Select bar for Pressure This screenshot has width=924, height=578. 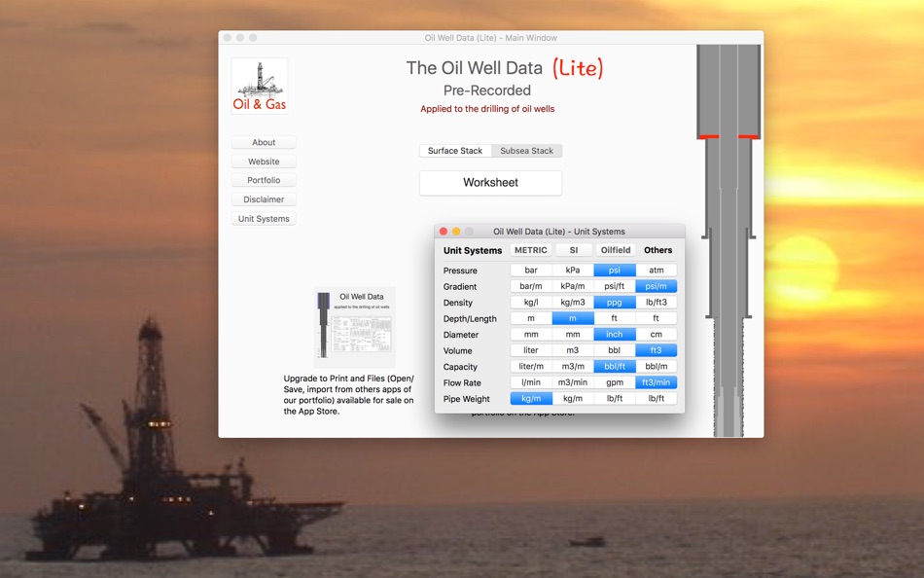coord(531,271)
